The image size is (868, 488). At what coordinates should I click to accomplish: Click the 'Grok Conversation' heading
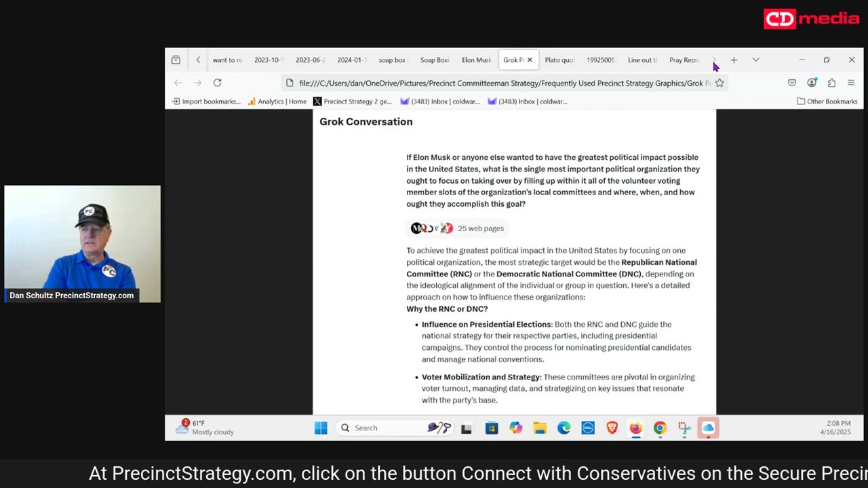pyautogui.click(x=366, y=122)
